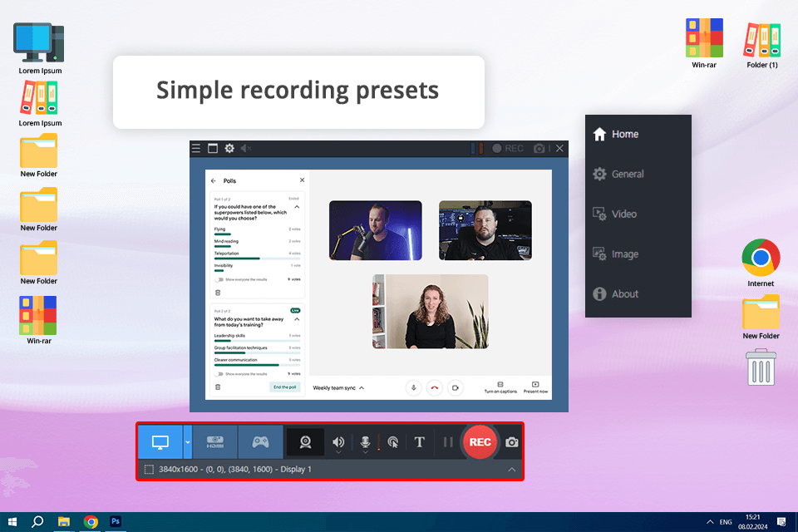Open the Image settings menu item
This screenshot has height=532, width=798.
tap(638, 254)
